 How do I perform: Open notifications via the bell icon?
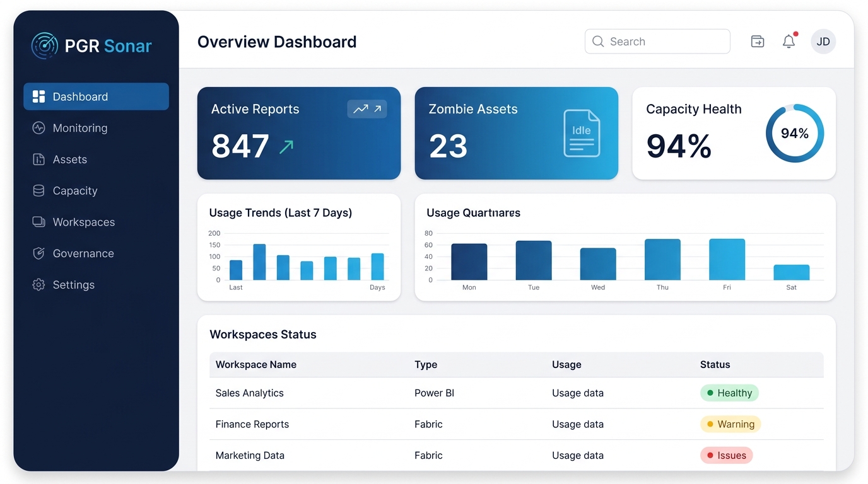(x=789, y=42)
